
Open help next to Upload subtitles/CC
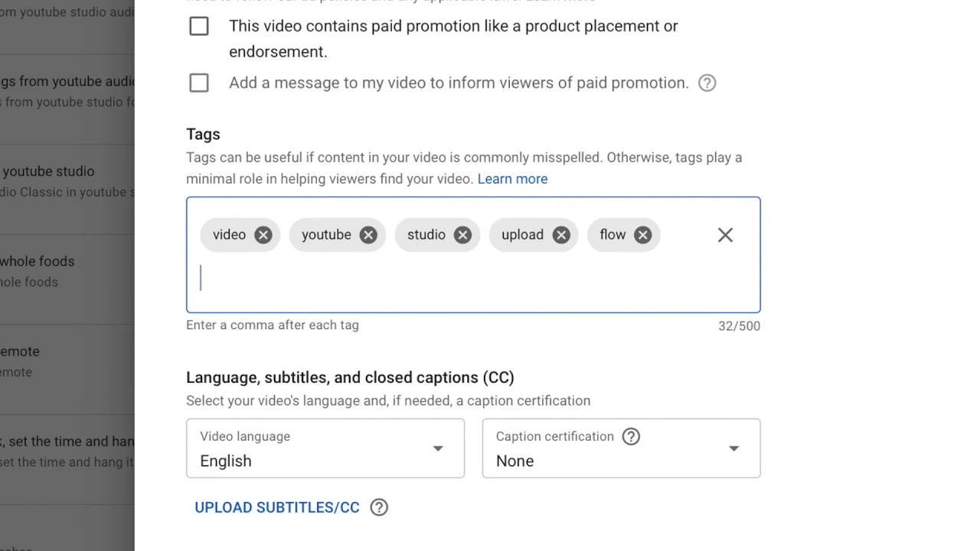pos(379,507)
